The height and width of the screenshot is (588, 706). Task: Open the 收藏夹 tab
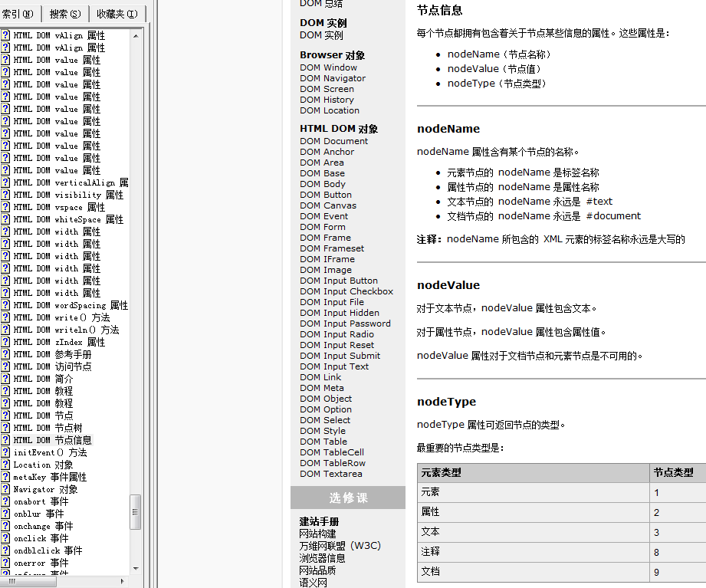point(117,14)
